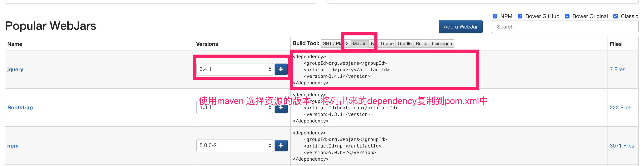The image size is (644, 166).
Task: Open the 7 Files link for jquery
Action: click(617, 70)
